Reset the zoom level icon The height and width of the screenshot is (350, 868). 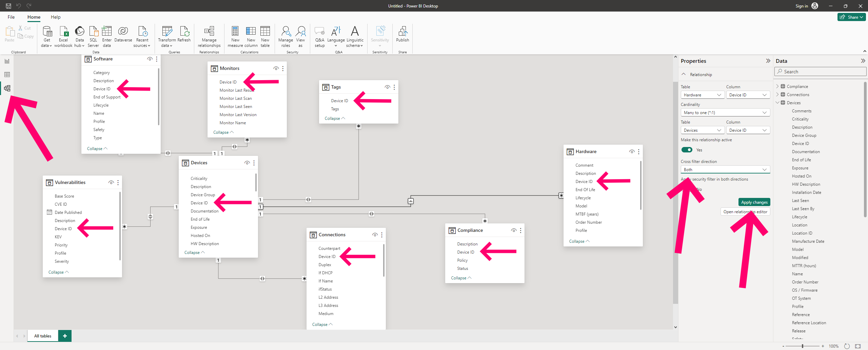(x=847, y=346)
